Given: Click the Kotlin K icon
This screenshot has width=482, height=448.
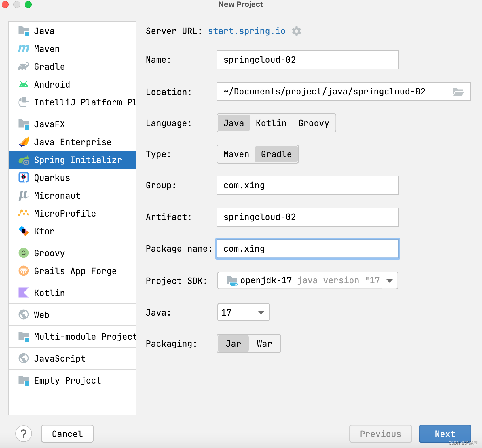Looking at the screenshot, I should click(x=24, y=293).
